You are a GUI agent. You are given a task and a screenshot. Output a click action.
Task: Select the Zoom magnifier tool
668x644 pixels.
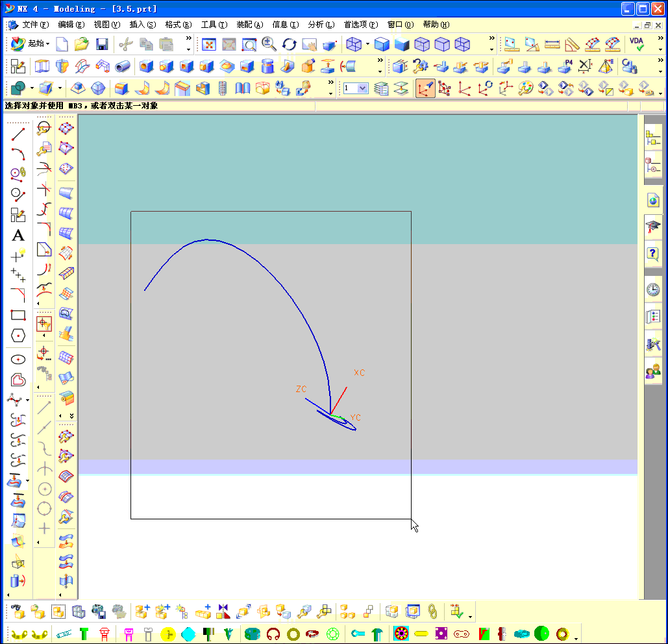(269, 44)
